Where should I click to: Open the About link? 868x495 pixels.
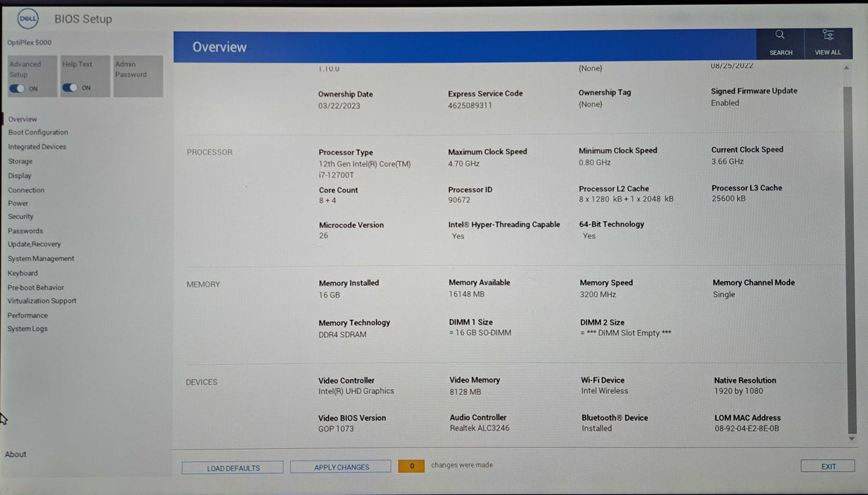coord(16,454)
